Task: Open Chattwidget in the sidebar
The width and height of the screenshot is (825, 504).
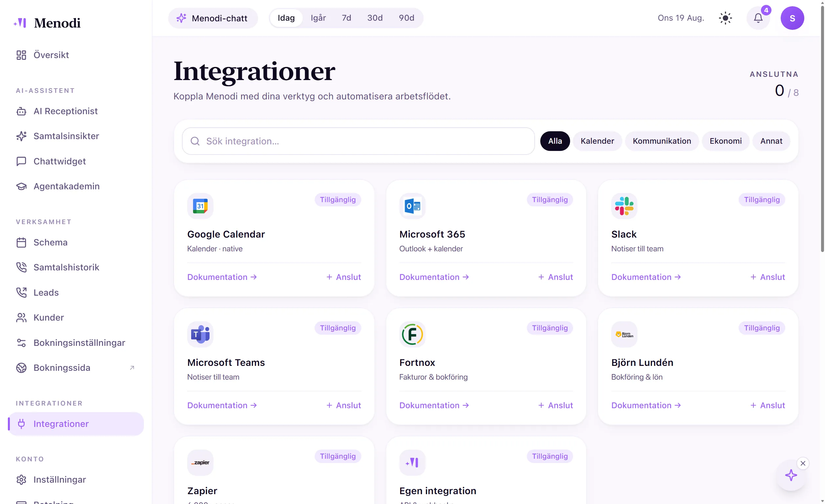Action: click(x=76, y=161)
